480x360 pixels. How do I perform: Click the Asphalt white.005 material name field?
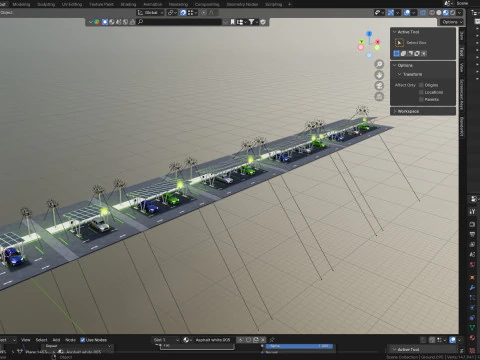tap(213, 340)
